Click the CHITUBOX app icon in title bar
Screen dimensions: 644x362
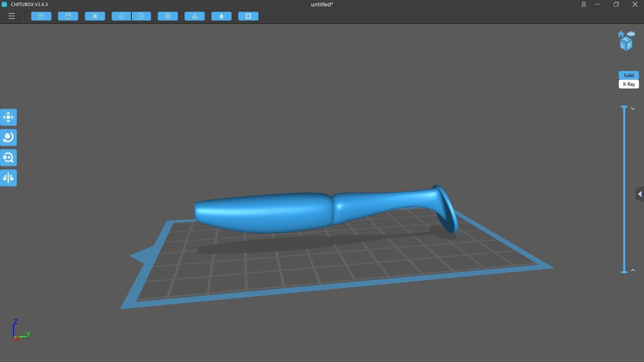4,4
